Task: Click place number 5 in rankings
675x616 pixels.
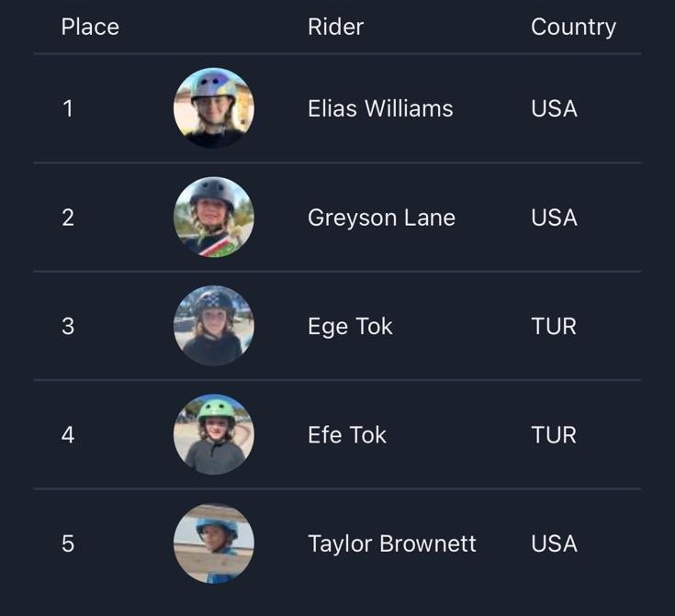Action: tap(67, 543)
